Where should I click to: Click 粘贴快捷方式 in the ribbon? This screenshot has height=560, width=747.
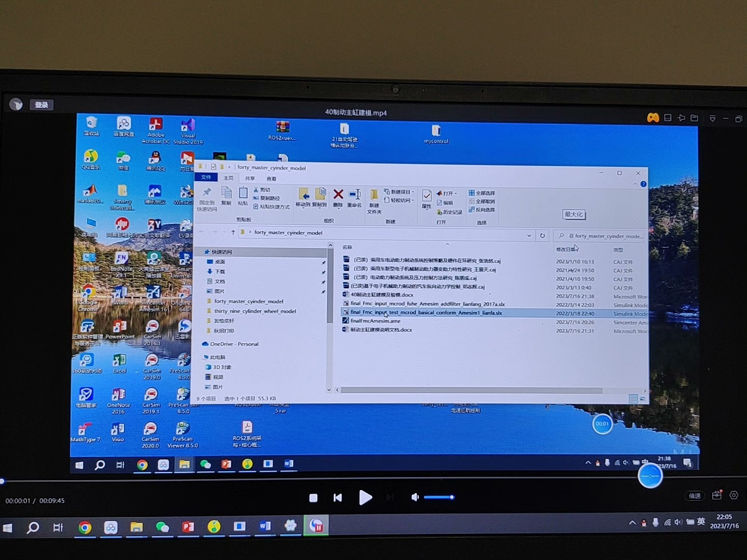271,207
